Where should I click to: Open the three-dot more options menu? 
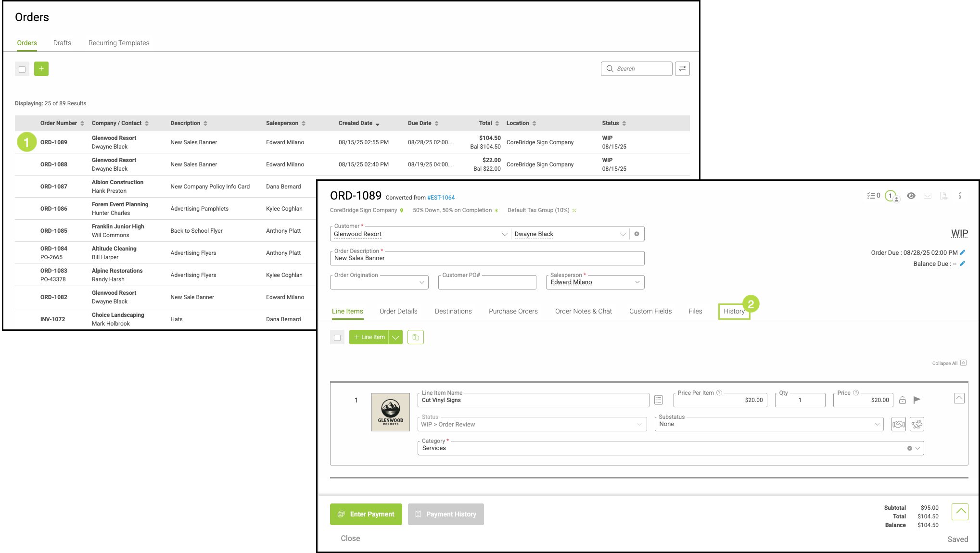pos(960,196)
